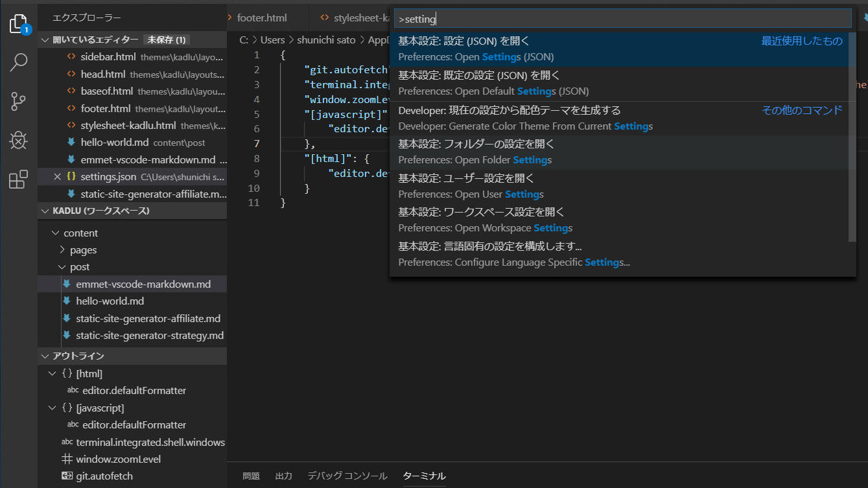Open the Explorer activity bar icon
The width and height of the screenshot is (868, 488).
(x=19, y=25)
